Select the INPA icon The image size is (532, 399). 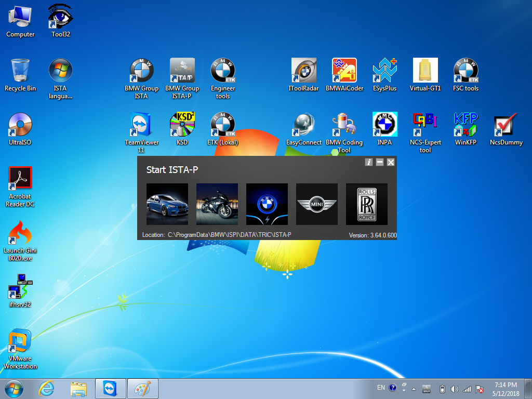[385, 129]
